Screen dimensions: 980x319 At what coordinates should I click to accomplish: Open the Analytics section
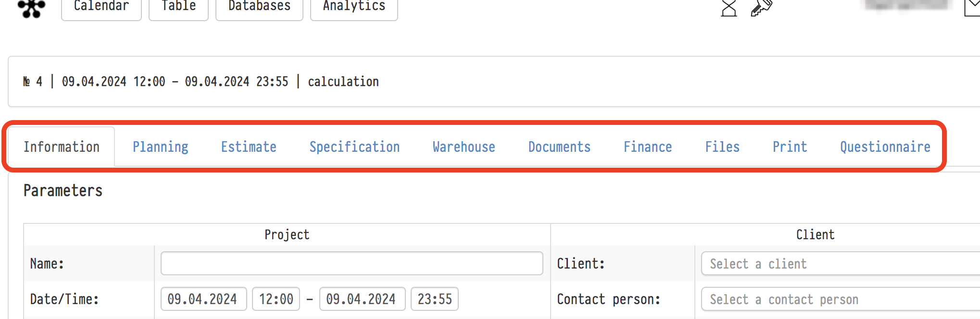(x=354, y=7)
